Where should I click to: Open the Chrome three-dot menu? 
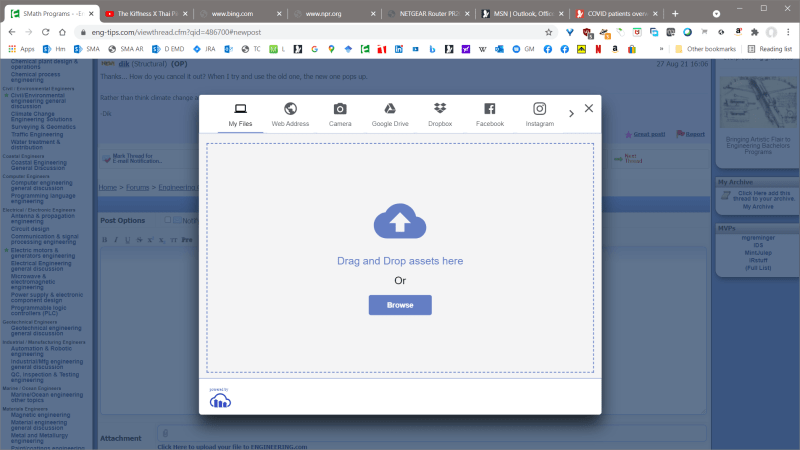(788, 32)
